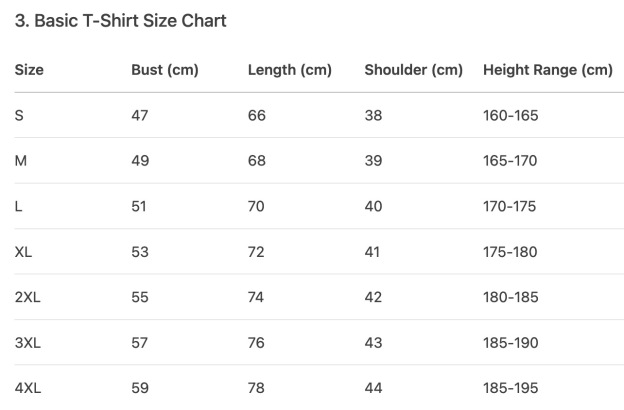Image resolution: width=624 pixels, height=410 pixels.
Task: Click the 3XL size row label
Action: pos(28,343)
